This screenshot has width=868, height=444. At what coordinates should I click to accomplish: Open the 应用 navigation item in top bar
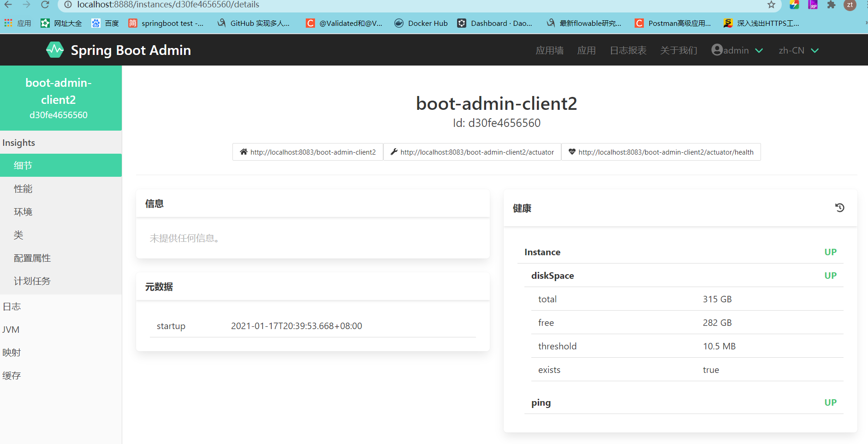coord(587,50)
